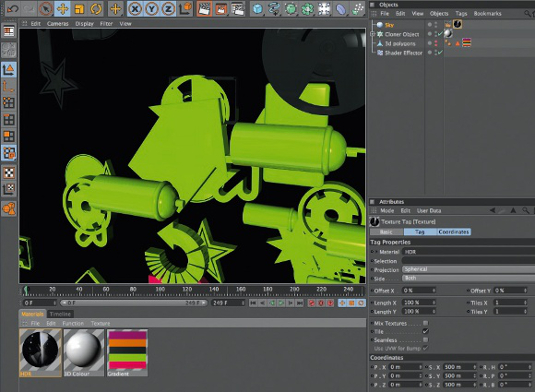The width and height of the screenshot is (535, 392).
Task: Expand the Cloner Object tree node
Action: [373, 34]
